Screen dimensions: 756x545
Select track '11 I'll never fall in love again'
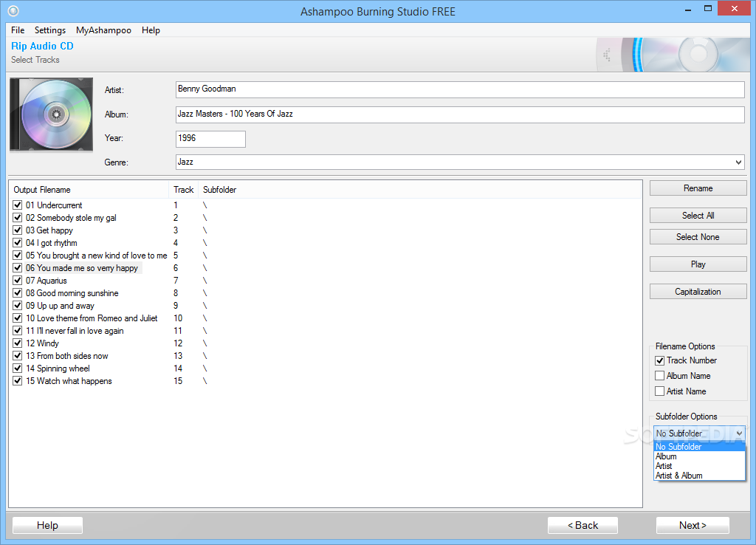tap(75, 330)
